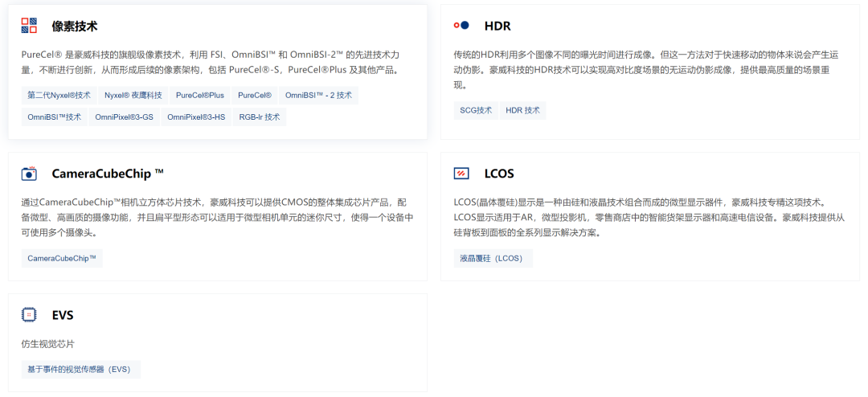Viewport: 868px width, 397px height.
Task: Open the RGB-Ir 技术 tag
Action: 260,117
